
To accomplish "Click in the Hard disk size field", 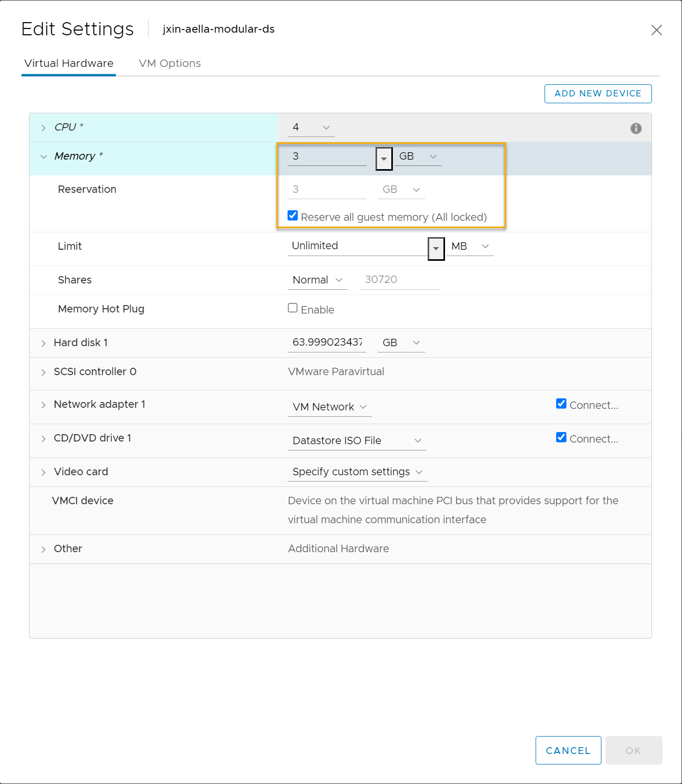I will click(327, 342).
